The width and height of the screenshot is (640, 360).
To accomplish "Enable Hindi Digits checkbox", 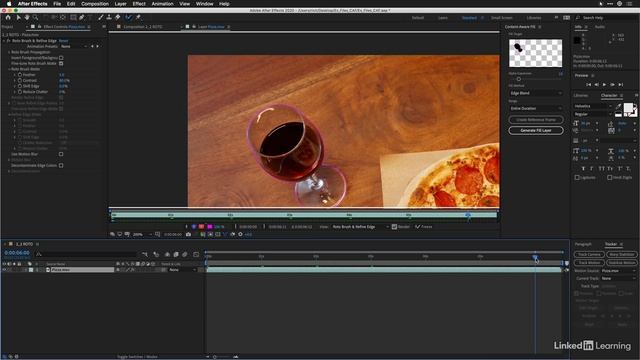I will click(609, 178).
